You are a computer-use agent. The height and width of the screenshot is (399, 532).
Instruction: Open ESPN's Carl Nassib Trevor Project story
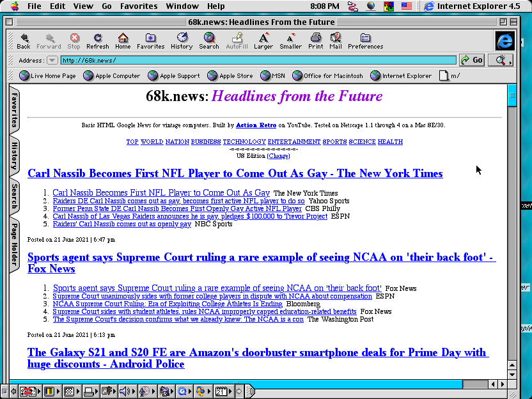[x=190, y=216]
